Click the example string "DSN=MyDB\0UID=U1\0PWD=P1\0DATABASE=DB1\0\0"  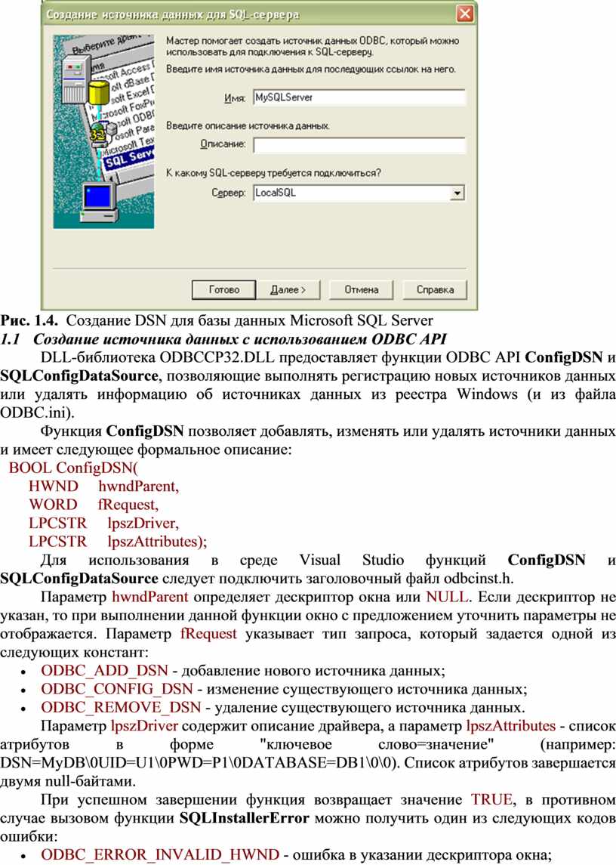[x=199, y=763]
